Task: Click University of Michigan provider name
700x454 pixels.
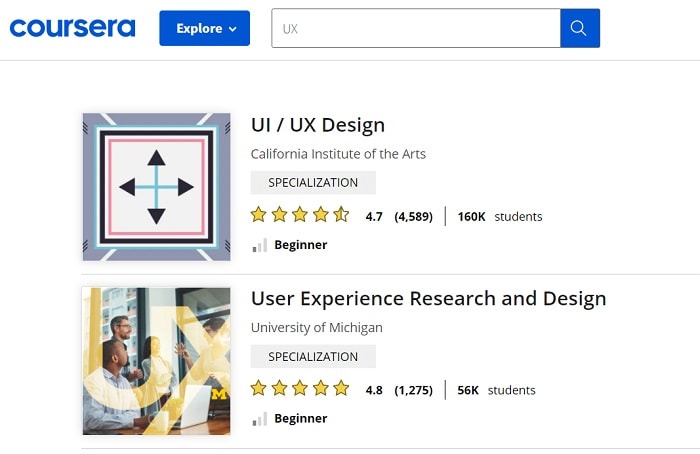Action: (x=316, y=328)
